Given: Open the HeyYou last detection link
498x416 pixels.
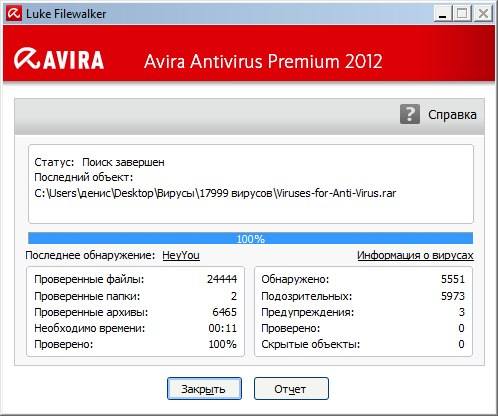Looking at the screenshot, I should click(181, 255).
